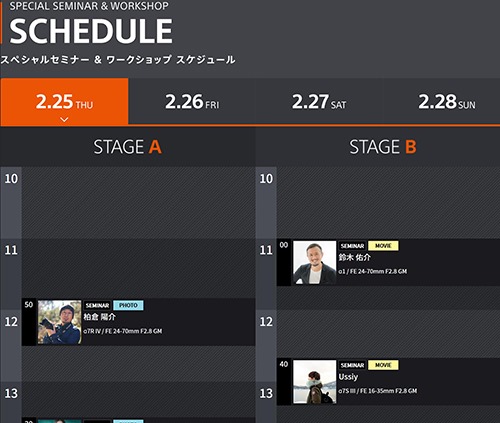Select the 2.25 THU date tab
The image size is (500, 423).
(64, 101)
